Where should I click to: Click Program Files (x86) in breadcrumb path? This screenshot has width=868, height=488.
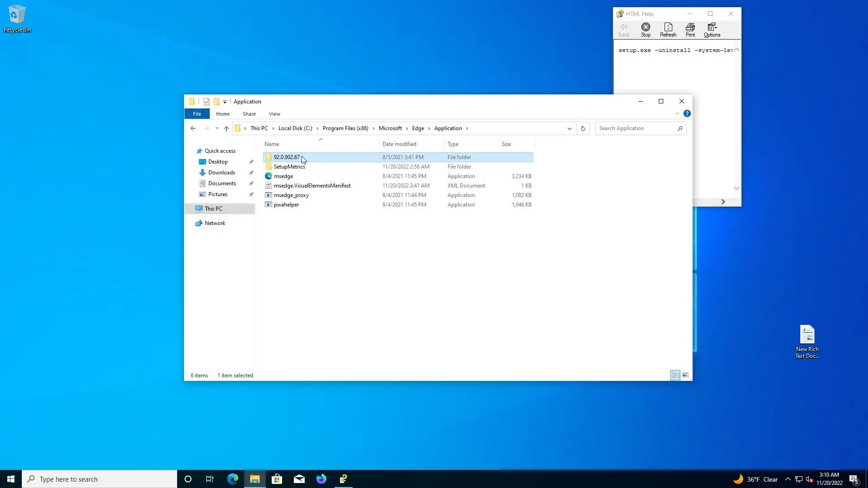[345, 128]
